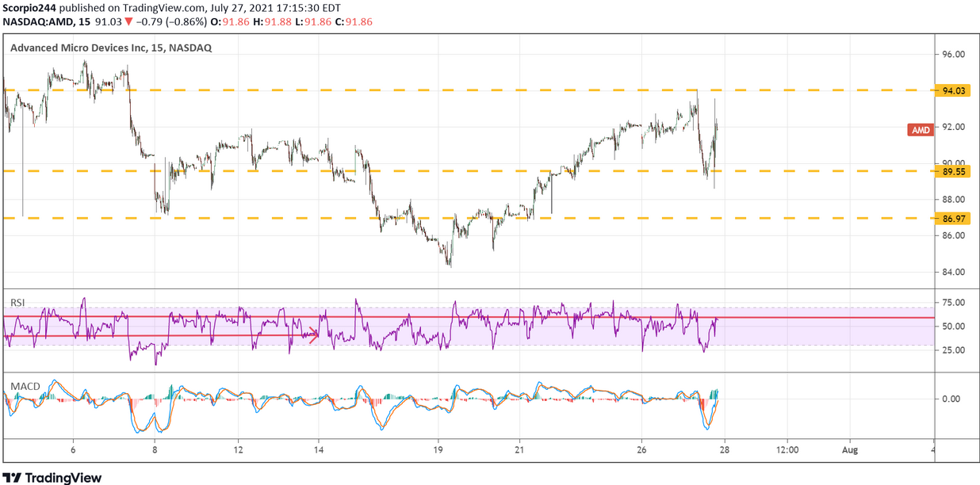Click the 86.00 price axis value

(x=952, y=235)
